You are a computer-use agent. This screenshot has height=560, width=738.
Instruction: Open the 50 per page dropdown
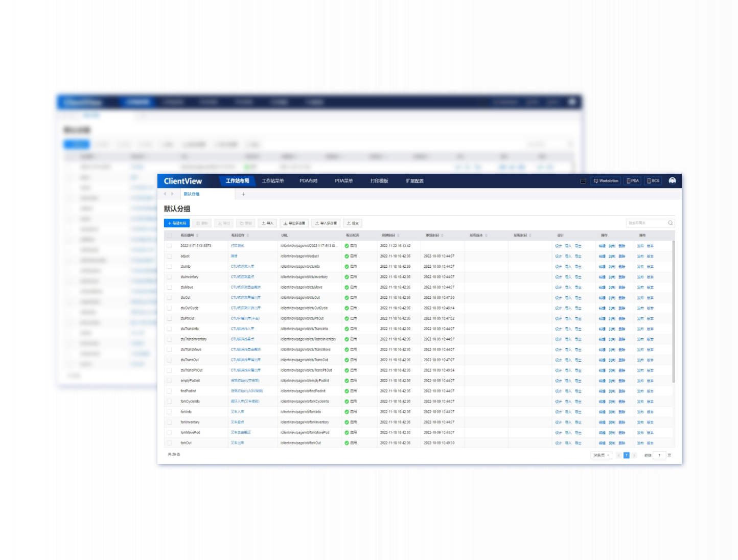tap(601, 455)
